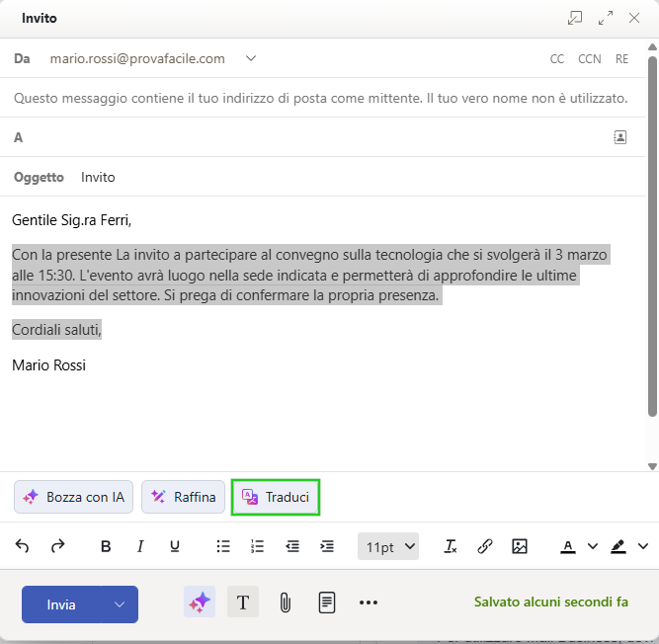Click the Traduci button
Image resolution: width=659 pixels, height=644 pixels.
pyautogui.click(x=277, y=497)
